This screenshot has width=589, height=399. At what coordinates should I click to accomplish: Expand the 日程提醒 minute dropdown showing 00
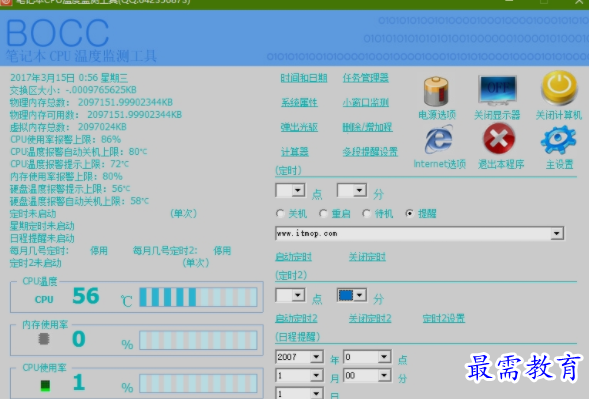pyautogui.click(x=384, y=375)
